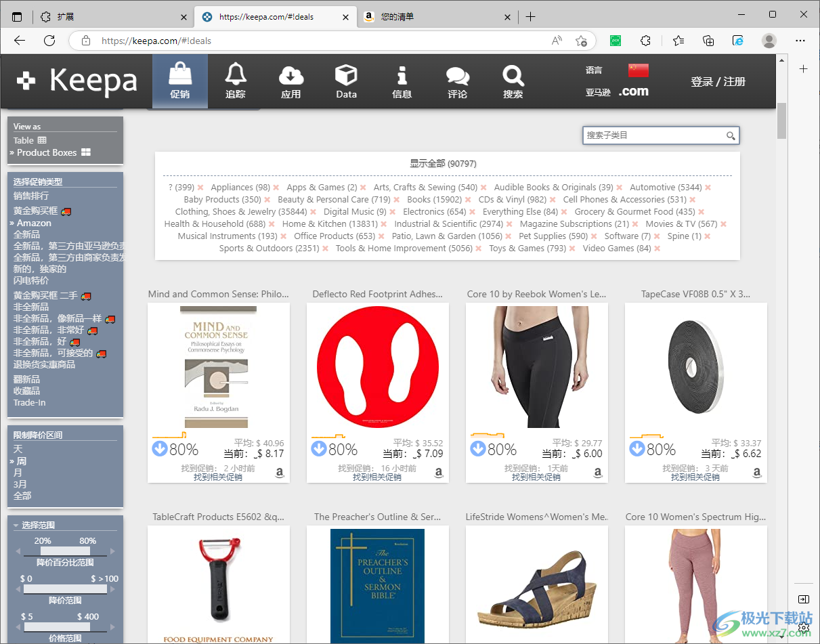The image size is (820, 644).
Task: Select the 天 (day) drop interval
Action: (18, 449)
